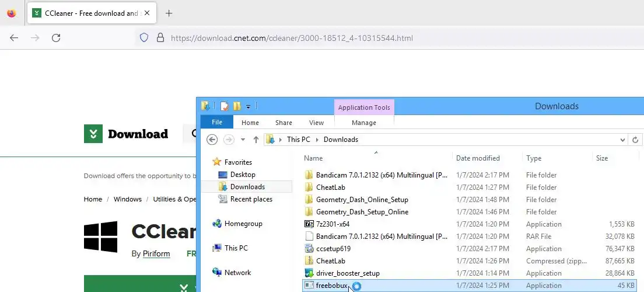Open the Home breadcrumb link

point(93,199)
